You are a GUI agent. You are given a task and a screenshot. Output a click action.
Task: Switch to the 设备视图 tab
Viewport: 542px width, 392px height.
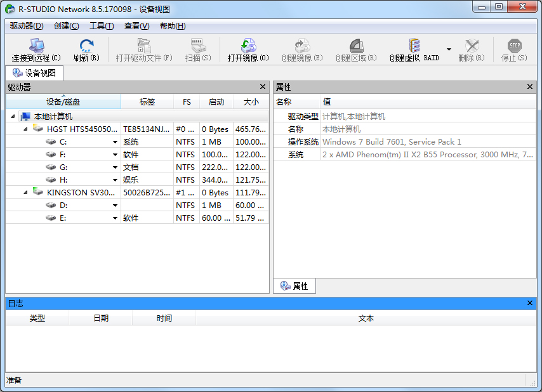pos(34,73)
